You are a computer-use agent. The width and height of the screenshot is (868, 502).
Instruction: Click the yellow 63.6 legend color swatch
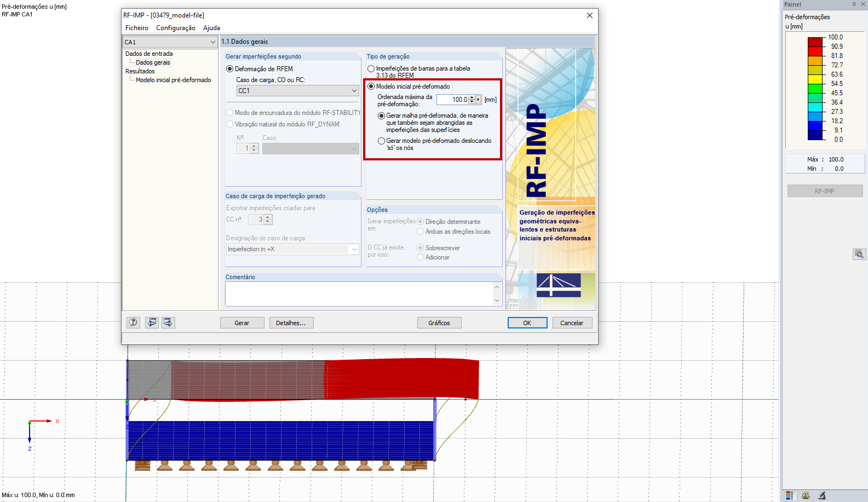point(815,79)
